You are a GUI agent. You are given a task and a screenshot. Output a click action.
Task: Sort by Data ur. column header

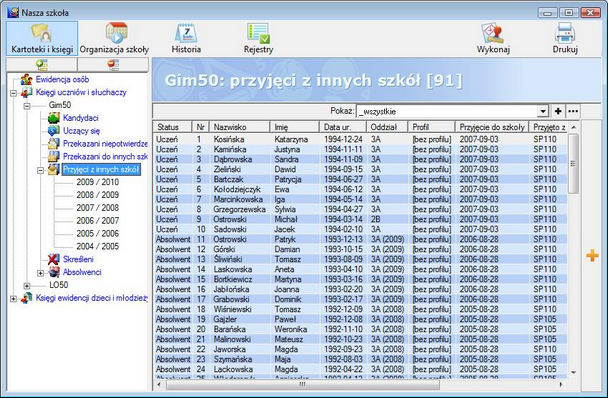[343, 127]
